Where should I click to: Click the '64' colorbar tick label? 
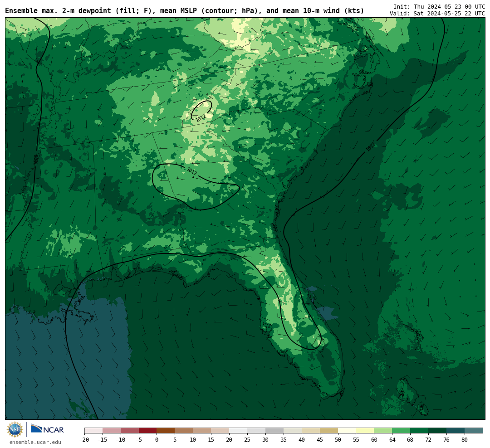coord(392,440)
